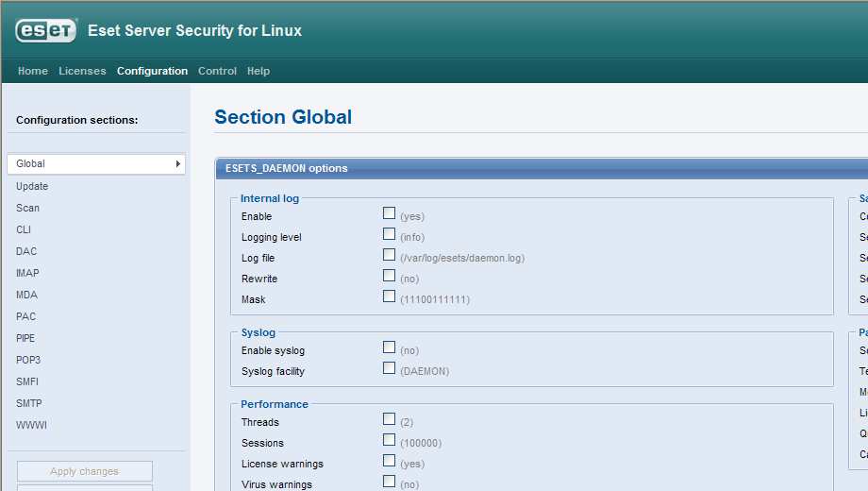Select the CLI configuration section
The width and height of the screenshot is (868, 491).
coord(24,229)
